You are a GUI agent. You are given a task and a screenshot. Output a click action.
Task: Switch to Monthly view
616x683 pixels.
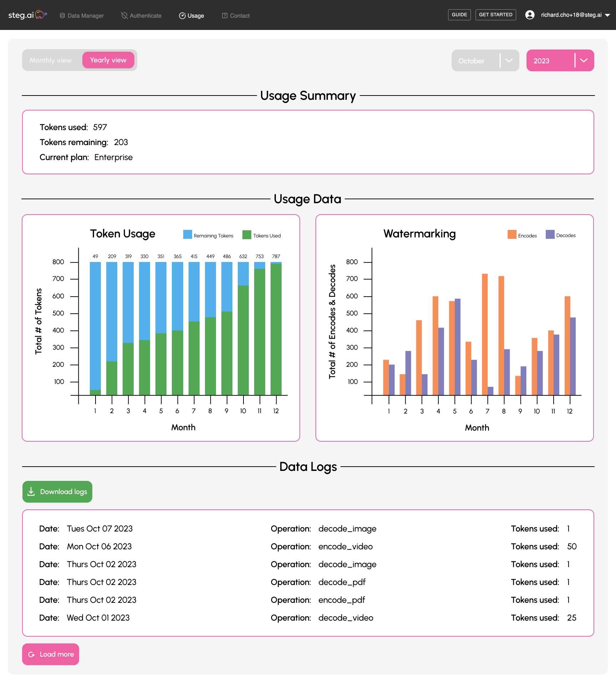(51, 60)
